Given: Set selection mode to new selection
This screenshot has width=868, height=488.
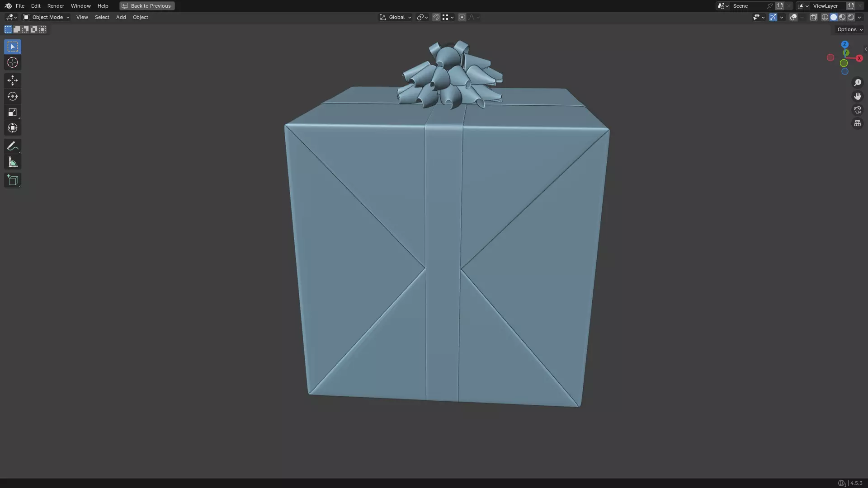Looking at the screenshot, I should (8, 29).
